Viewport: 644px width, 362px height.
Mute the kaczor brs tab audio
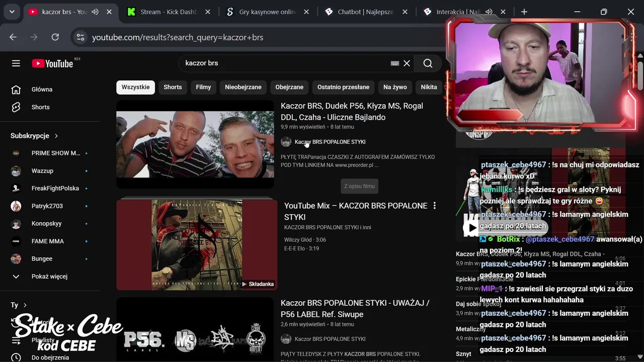95,12
